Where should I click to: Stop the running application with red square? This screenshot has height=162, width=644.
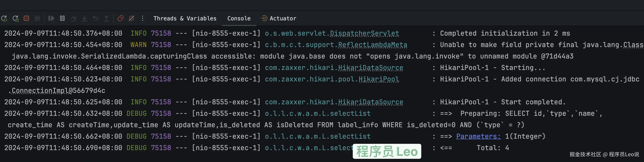[26, 18]
